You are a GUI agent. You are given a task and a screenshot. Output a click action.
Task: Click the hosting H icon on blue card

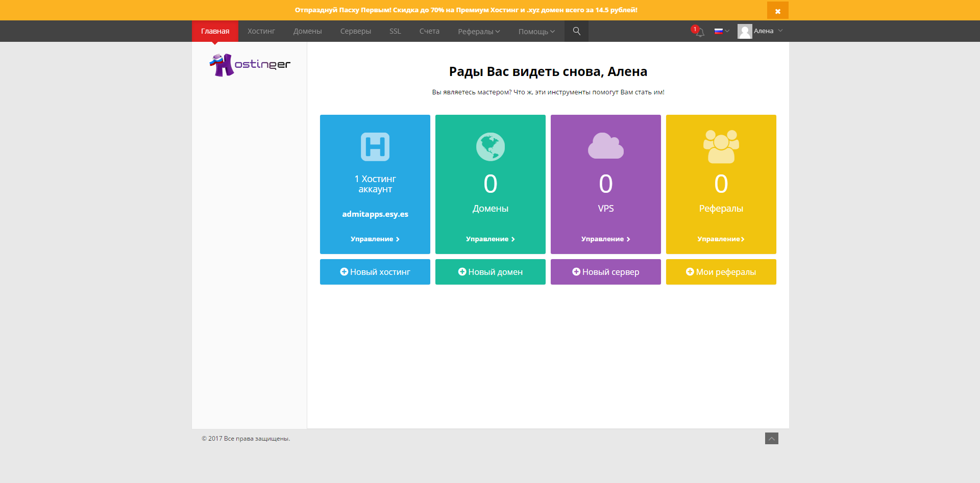[375, 147]
